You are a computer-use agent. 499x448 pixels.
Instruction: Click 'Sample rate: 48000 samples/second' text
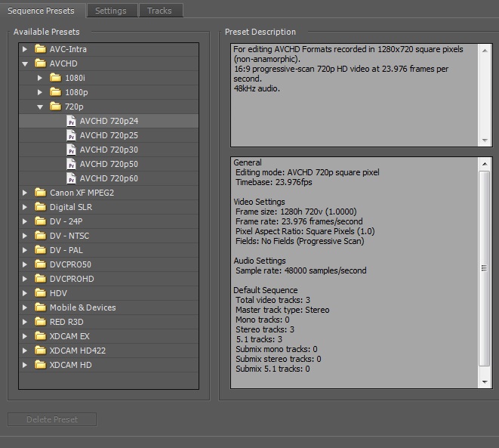click(x=300, y=270)
